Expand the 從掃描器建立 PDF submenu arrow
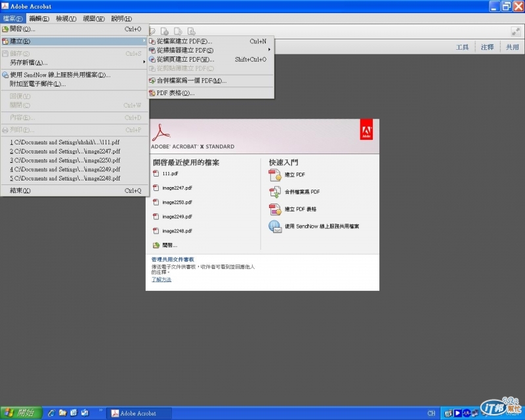The width and height of the screenshot is (525, 420). tap(269, 50)
